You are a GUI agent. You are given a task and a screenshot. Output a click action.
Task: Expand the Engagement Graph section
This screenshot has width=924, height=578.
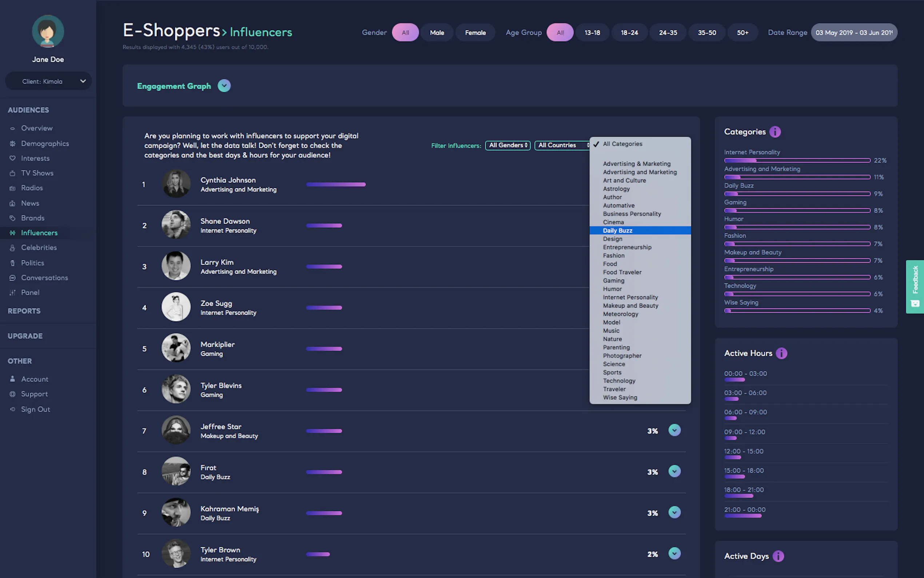tap(224, 86)
